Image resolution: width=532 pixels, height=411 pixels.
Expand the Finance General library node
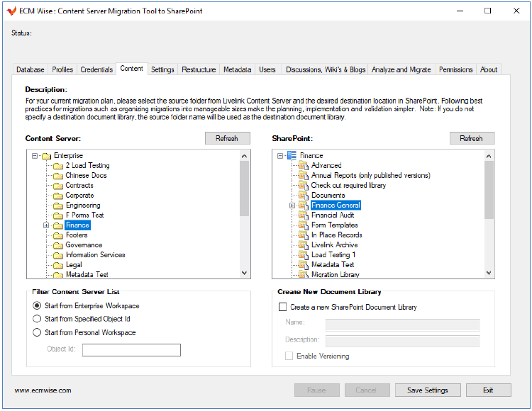point(292,205)
